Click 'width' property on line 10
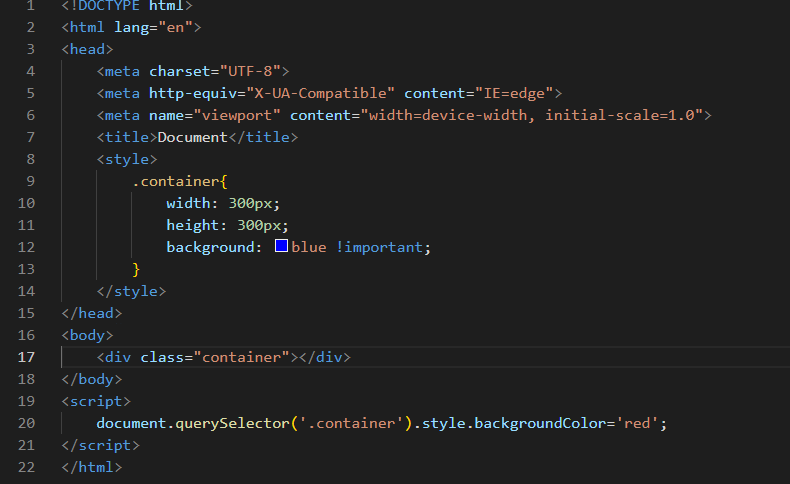The width and height of the screenshot is (790, 484). 188,203
